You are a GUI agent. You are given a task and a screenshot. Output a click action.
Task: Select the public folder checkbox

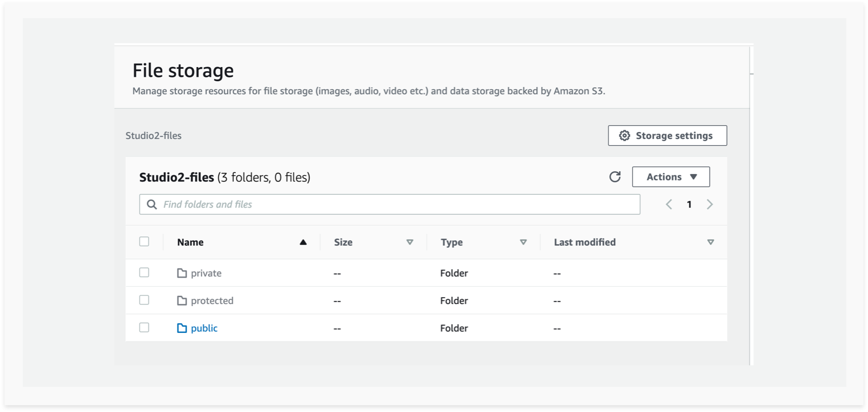coord(144,327)
